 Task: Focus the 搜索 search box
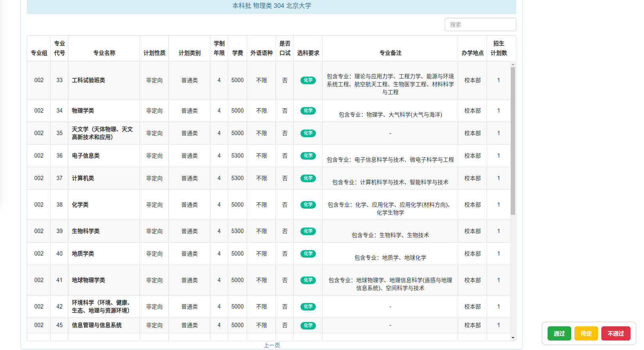480,24
